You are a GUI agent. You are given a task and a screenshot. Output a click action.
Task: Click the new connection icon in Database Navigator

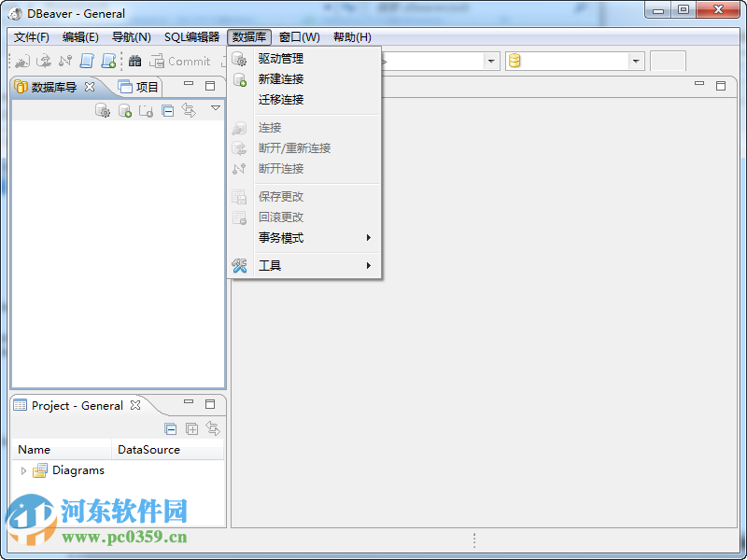tap(123, 109)
